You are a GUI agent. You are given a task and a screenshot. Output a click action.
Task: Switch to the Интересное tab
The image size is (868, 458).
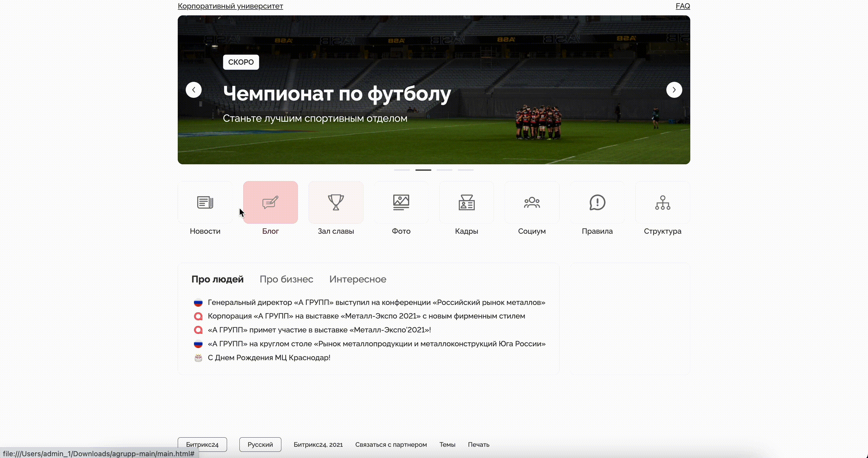[358, 279]
